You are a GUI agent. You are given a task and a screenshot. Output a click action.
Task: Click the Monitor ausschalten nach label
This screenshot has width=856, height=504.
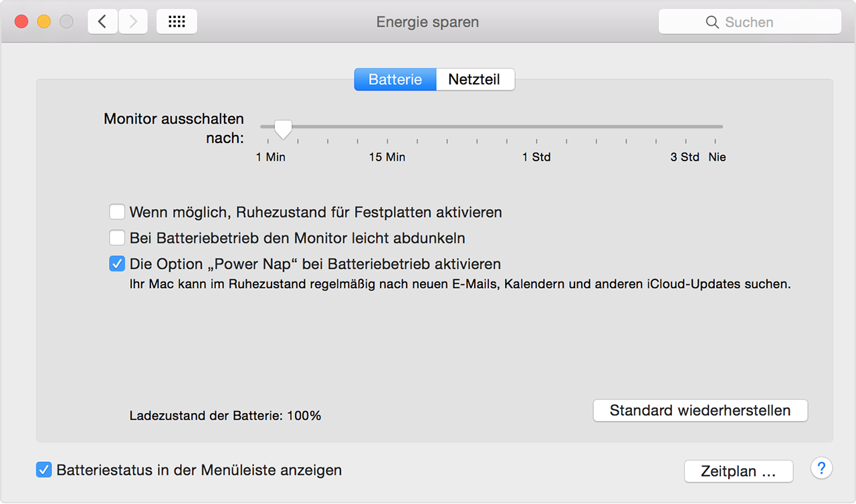click(x=174, y=128)
